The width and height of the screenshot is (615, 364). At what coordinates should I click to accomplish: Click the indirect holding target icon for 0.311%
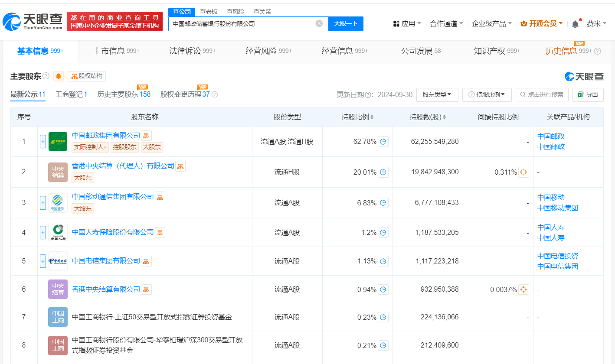click(x=523, y=172)
